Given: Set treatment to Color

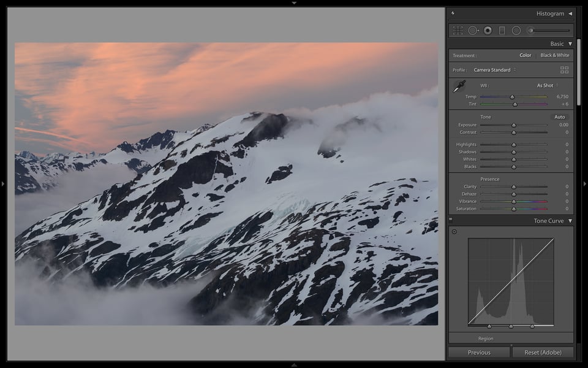Looking at the screenshot, I should click(x=525, y=55).
